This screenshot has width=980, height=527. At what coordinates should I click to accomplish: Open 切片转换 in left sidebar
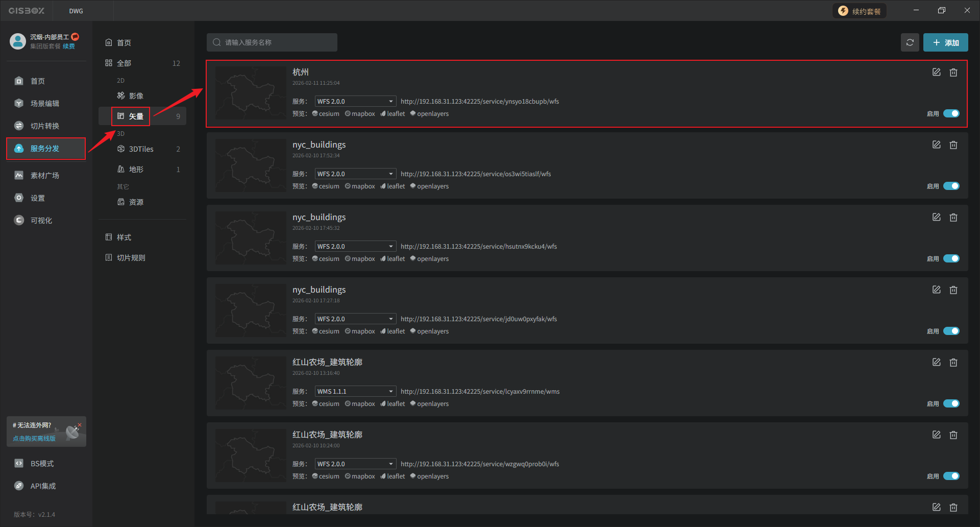click(x=44, y=126)
